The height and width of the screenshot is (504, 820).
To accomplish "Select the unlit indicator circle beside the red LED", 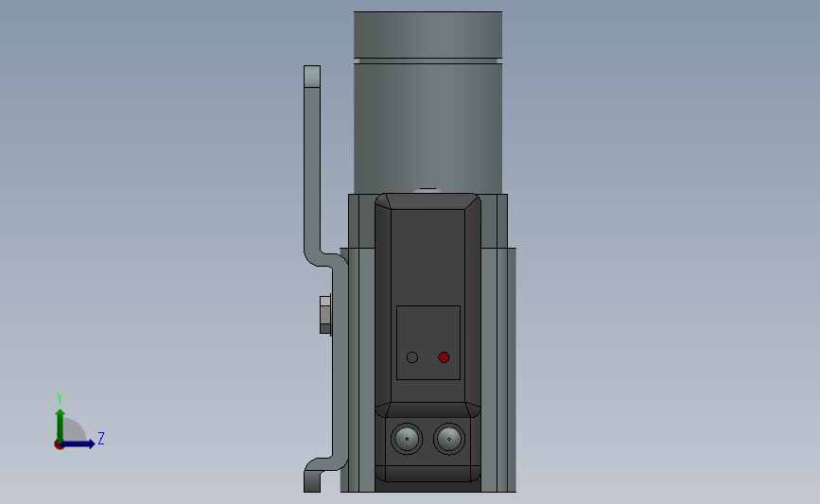I will (412, 357).
